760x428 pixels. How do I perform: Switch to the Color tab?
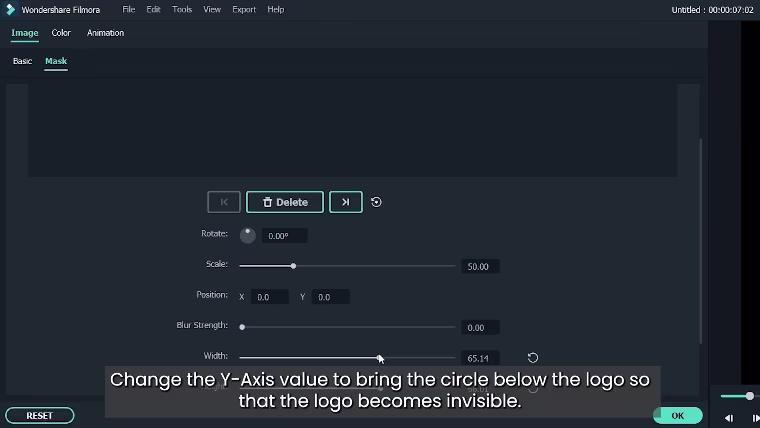[x=61, y=33]
